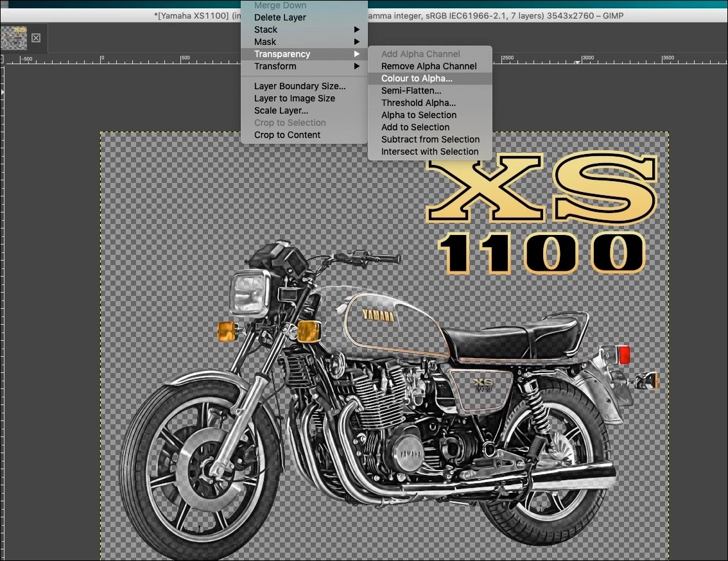The image size is (728, 561).
Task: Choose Scale Layer...
Action: coord(304,110)
